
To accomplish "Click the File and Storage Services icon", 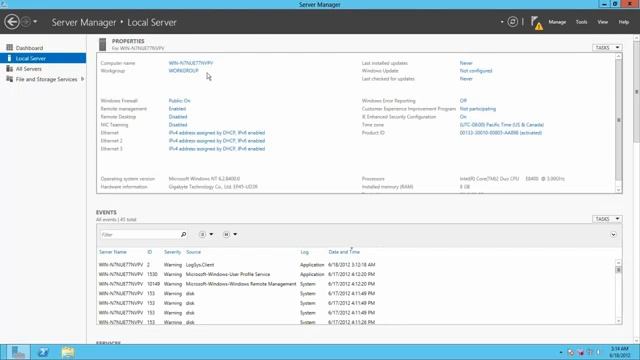I will [9, 79].
